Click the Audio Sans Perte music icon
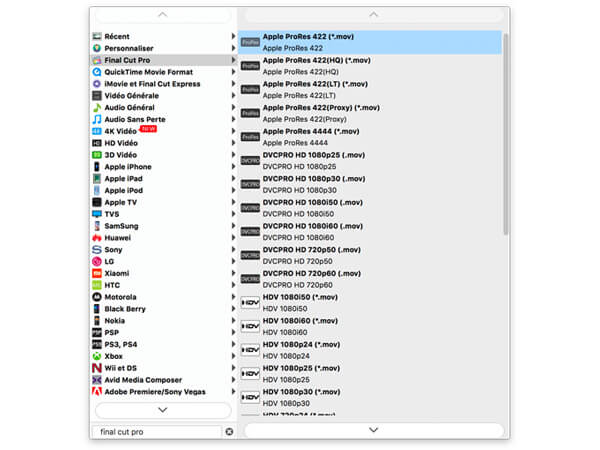 click(x=96, y=119)
